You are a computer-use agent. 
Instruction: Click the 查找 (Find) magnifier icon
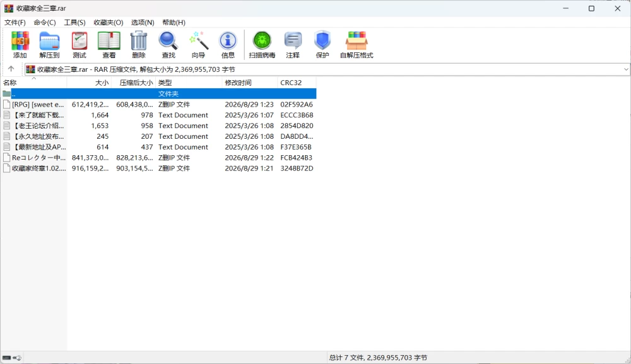point(168,41)
